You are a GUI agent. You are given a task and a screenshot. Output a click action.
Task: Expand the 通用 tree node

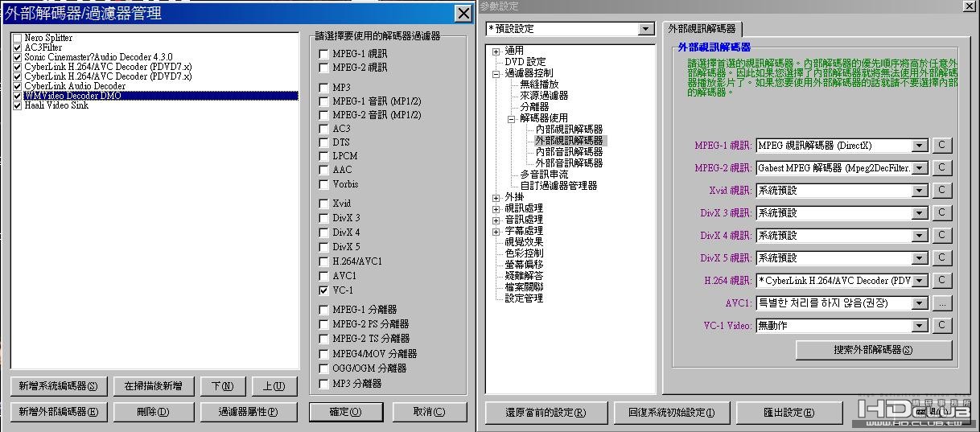(496, 51)
